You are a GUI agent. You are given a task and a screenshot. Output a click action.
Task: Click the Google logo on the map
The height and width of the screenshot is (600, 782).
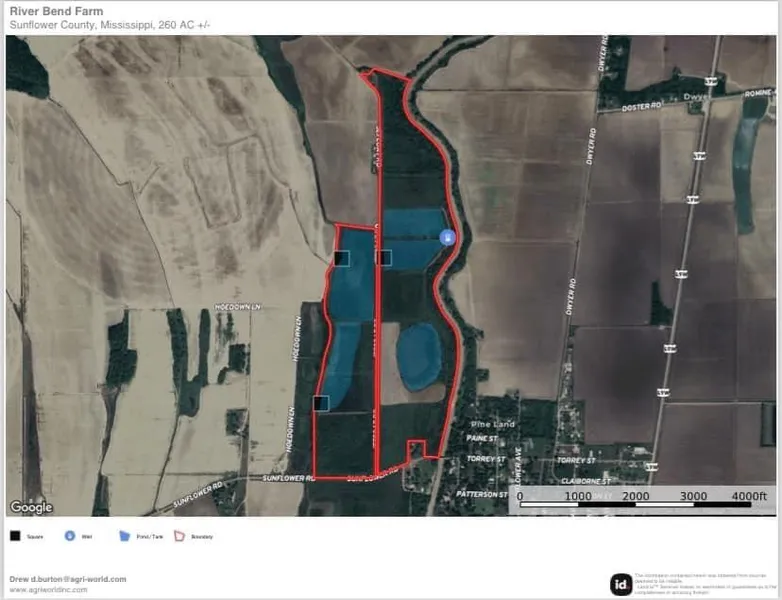click(32, 507)
